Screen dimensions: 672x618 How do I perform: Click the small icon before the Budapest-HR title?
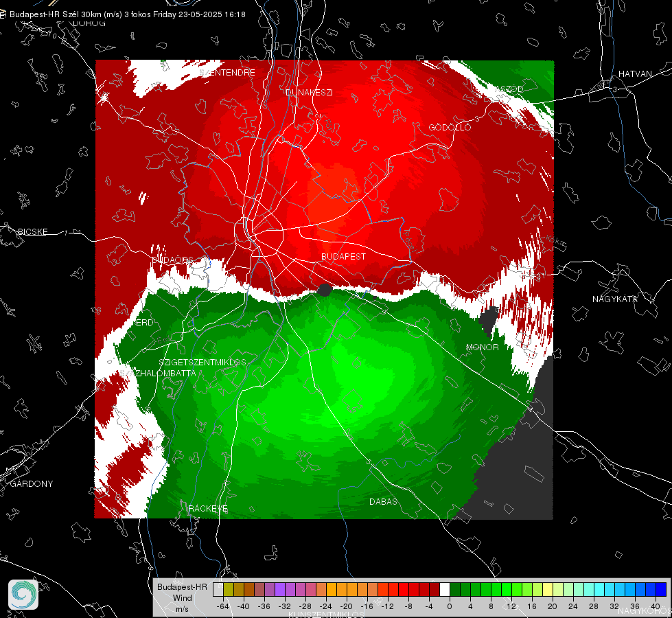tap(3, 14)
